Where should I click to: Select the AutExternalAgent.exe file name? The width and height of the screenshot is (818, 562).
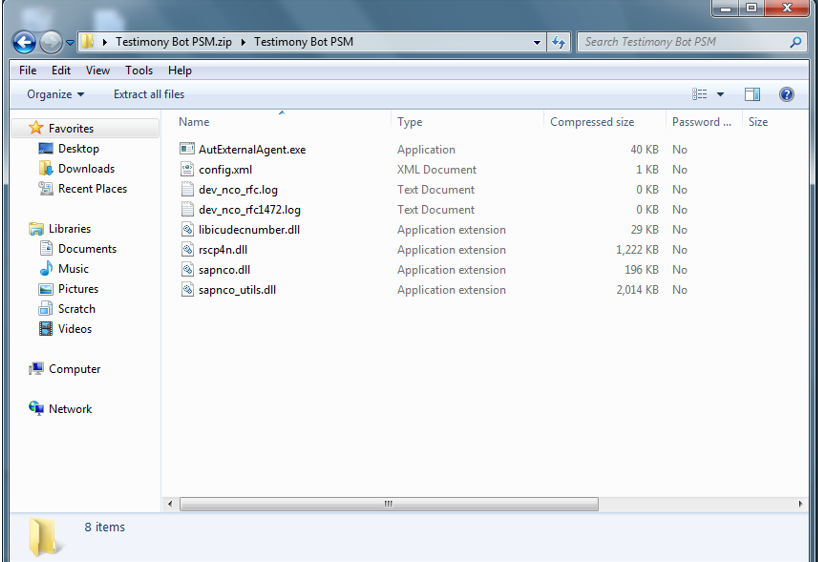(x=252, y=150)
